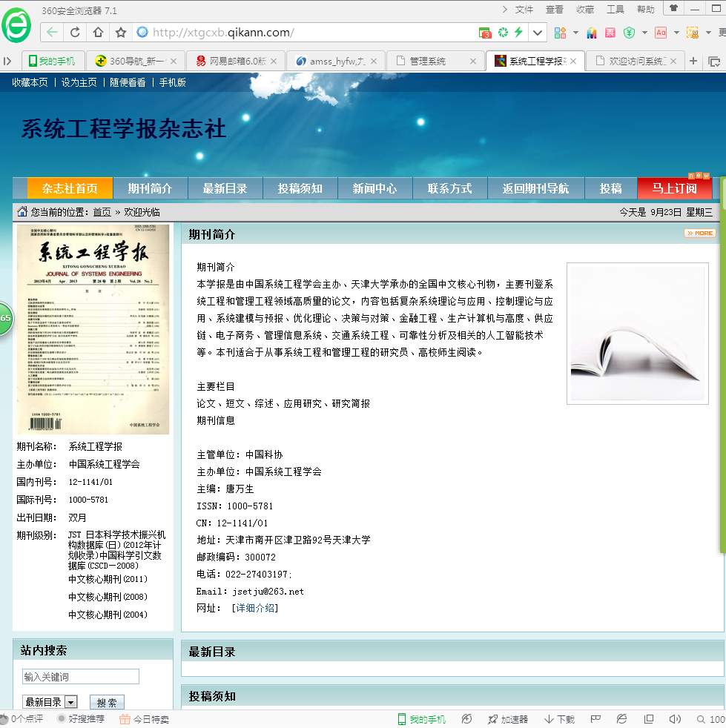Click the red 马上订阅 button
Screen dimensions: 726x728
click(x=674, y=188)
